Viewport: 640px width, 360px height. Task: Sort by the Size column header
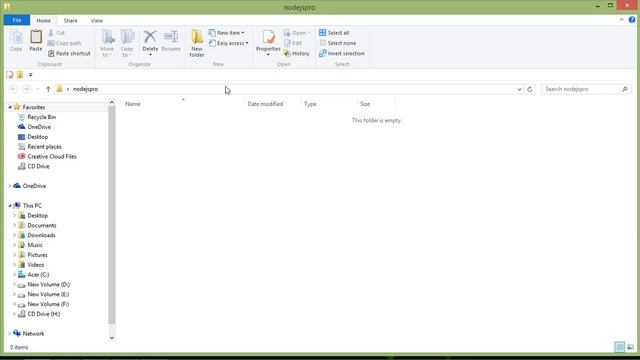365,104
